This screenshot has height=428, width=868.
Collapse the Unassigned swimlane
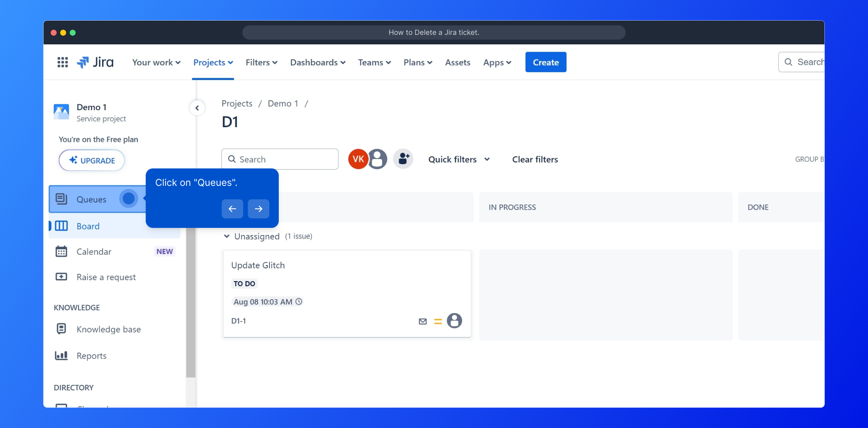[x=227, y=236]
